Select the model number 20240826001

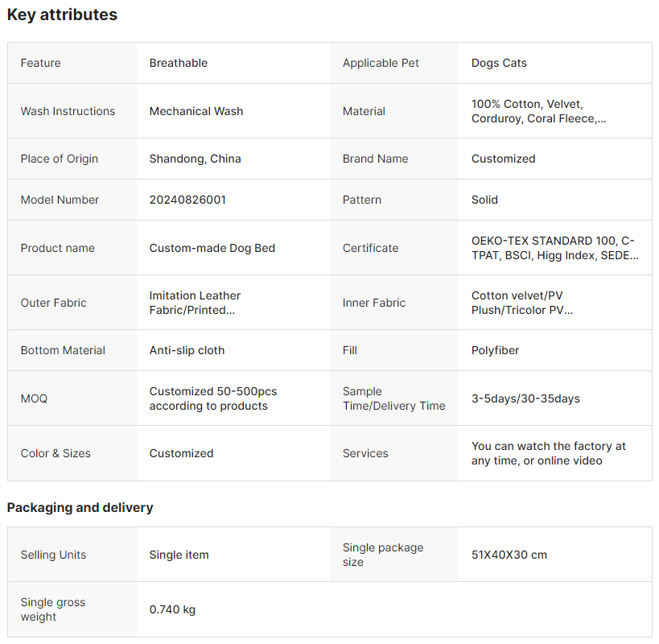187,200
